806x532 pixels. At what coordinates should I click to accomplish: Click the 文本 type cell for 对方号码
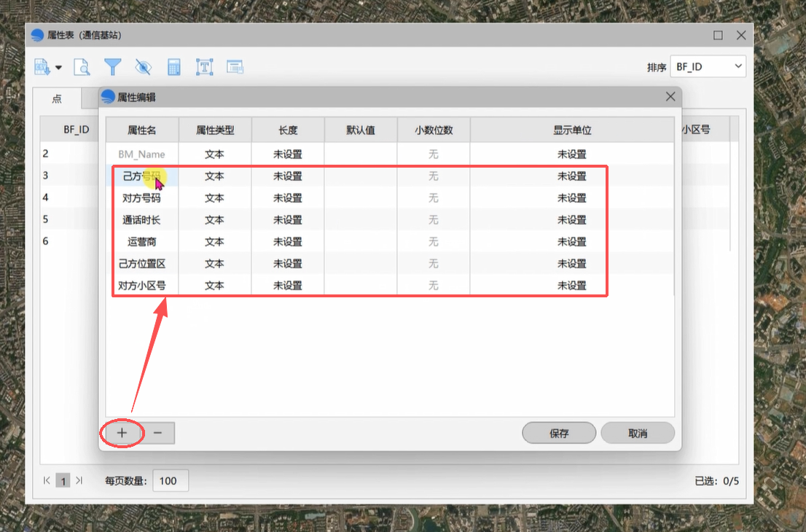(x=215, y=198)
